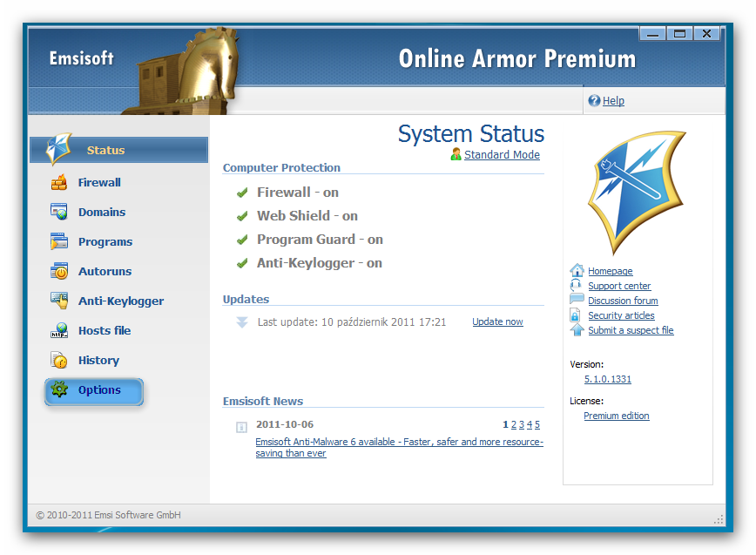
Task: Click the Updates download arrow icon
Action: [242, 322]
